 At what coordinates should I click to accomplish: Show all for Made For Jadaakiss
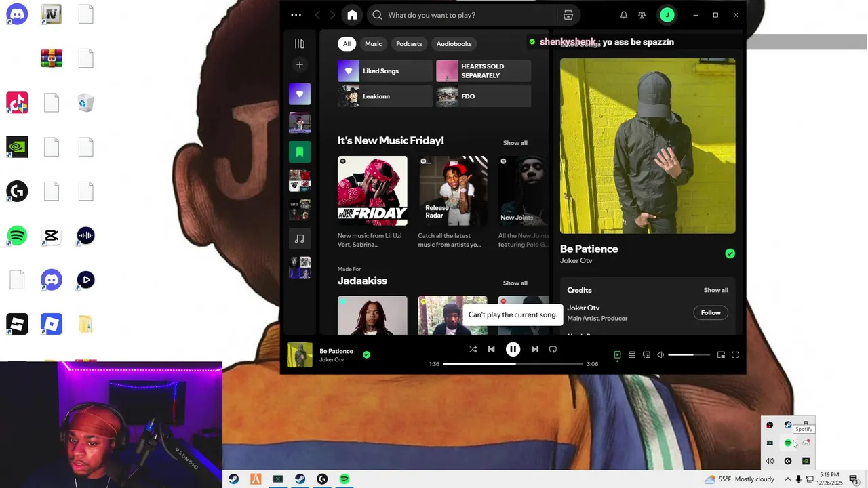point(515,283)
